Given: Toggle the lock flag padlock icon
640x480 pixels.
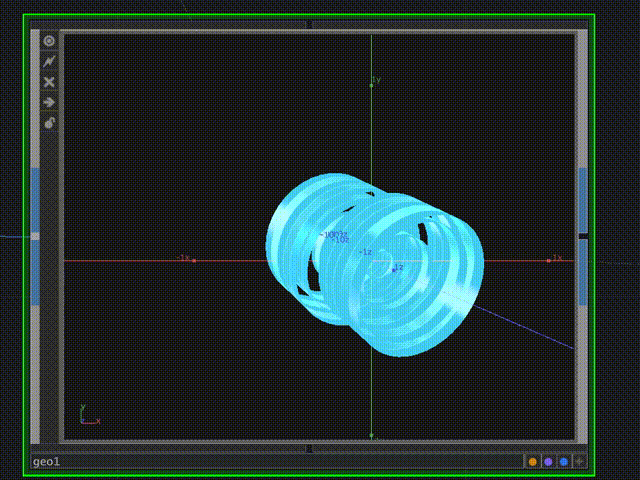Looking at the screenshot, I should [49, 122].
